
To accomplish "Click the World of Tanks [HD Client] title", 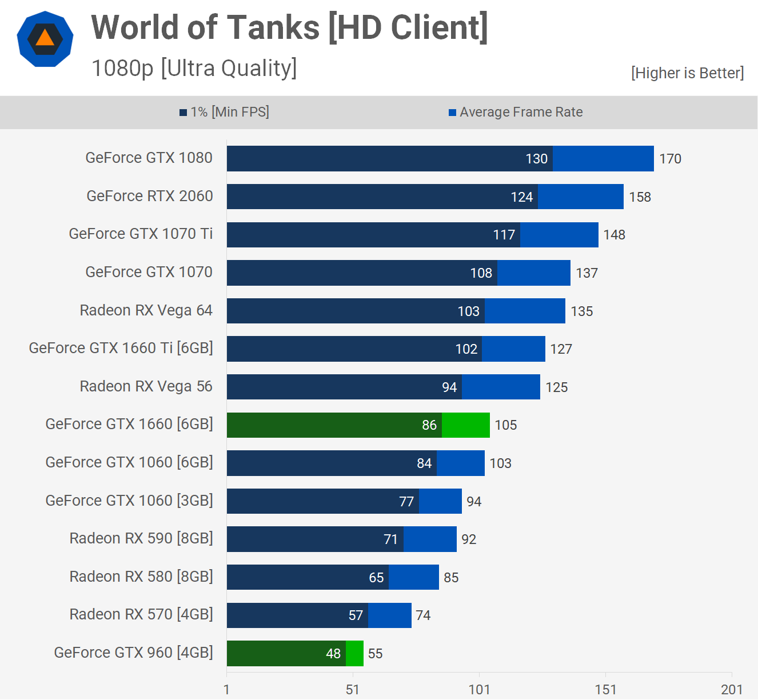I will click(289, 27).
